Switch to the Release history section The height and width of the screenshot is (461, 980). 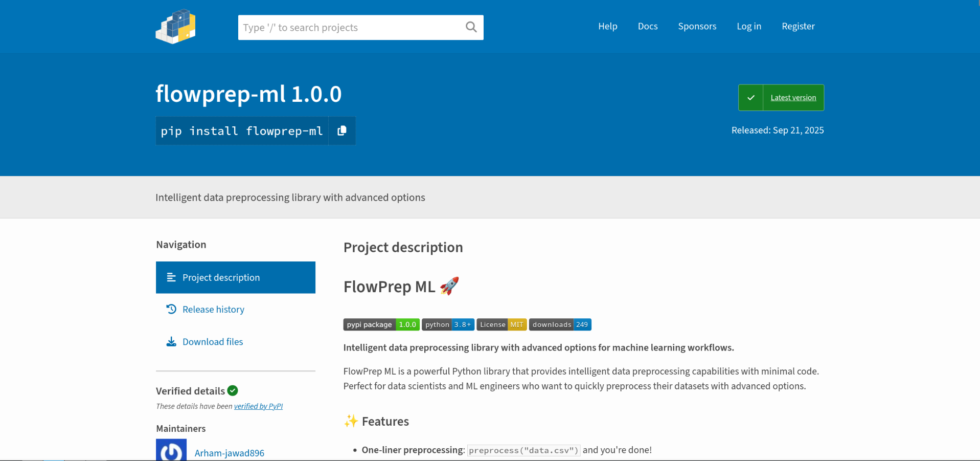[x=214, y=309]
